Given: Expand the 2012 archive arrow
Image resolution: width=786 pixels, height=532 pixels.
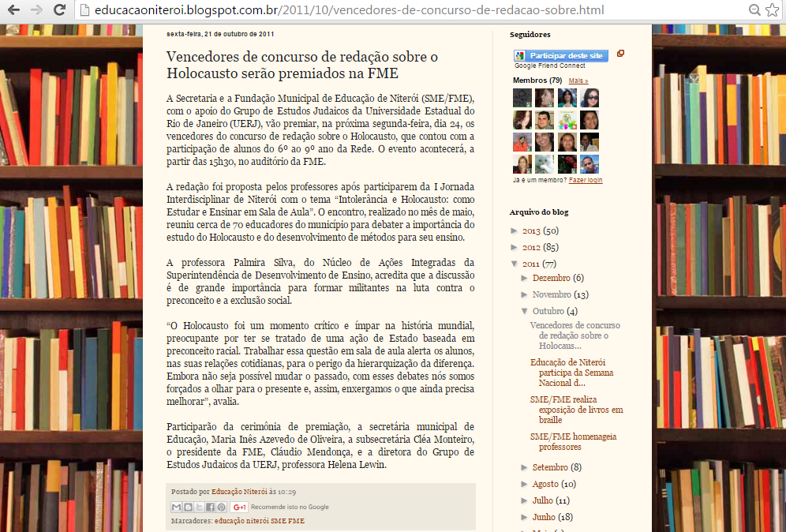Looking at the screenshot, I should point(515,247).
